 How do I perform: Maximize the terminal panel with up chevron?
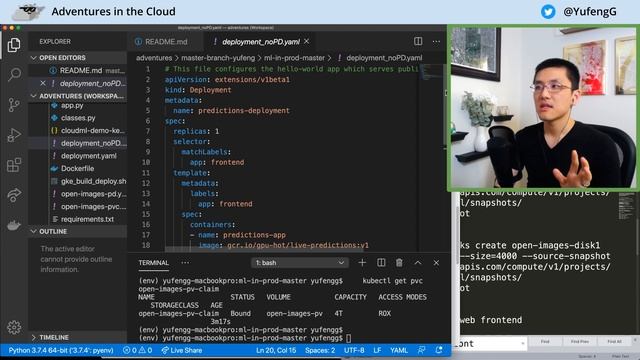pos(418,263)
